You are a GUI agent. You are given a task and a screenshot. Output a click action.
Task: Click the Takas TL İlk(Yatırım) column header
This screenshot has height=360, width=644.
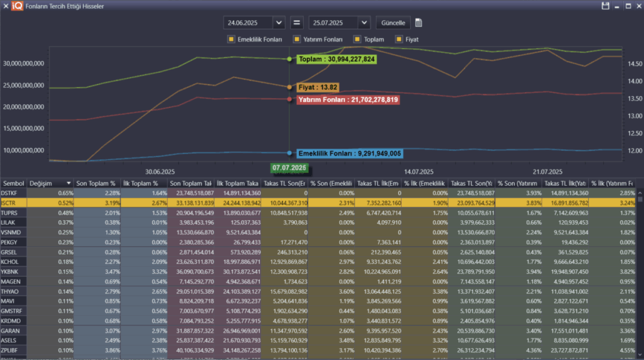click(565, 183)
